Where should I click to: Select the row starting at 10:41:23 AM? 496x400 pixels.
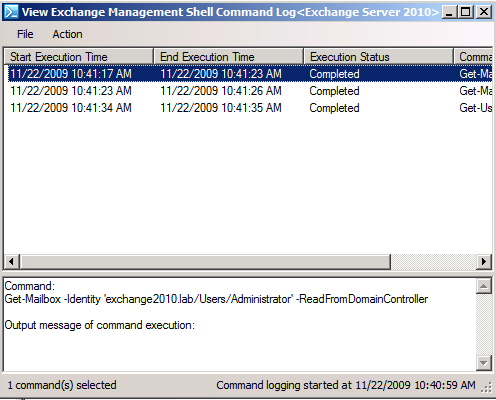pos(250,91)
